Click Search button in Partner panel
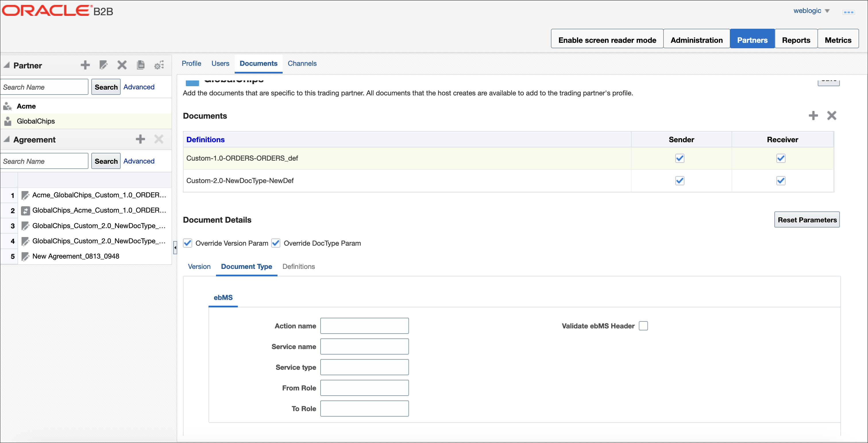This screenshot has height=443, width=868. [106, 87]
